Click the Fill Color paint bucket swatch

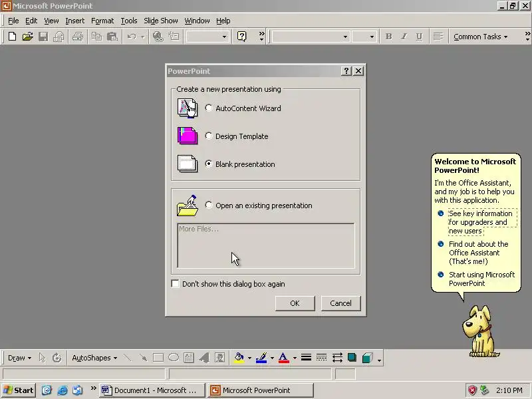pyautogui.click(x=239, y=358)
